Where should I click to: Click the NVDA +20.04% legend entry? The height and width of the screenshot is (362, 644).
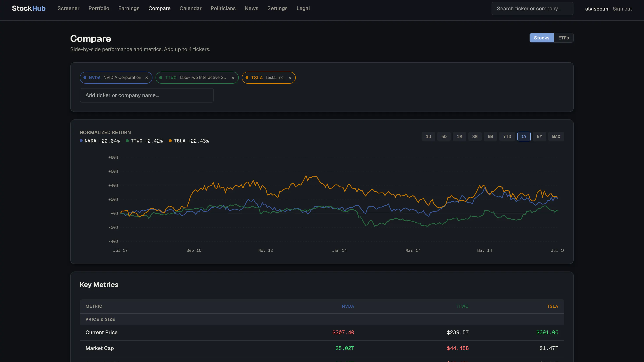click(x=100, y=141)
